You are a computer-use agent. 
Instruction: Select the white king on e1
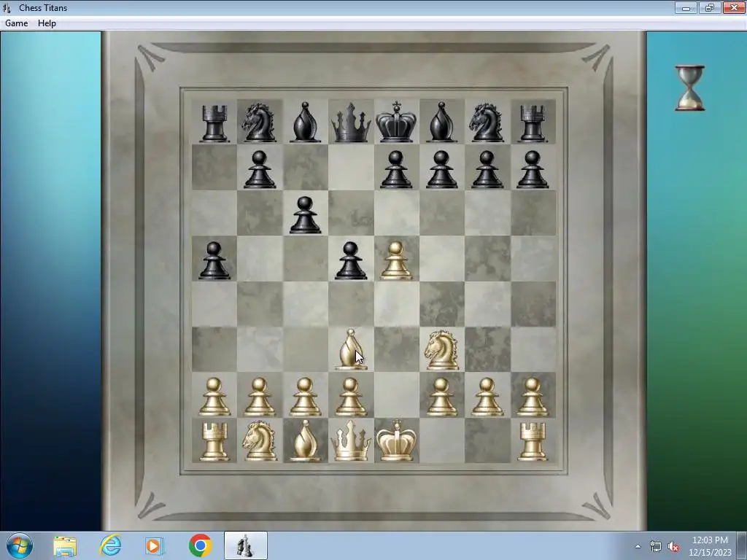tap(396, 440)
